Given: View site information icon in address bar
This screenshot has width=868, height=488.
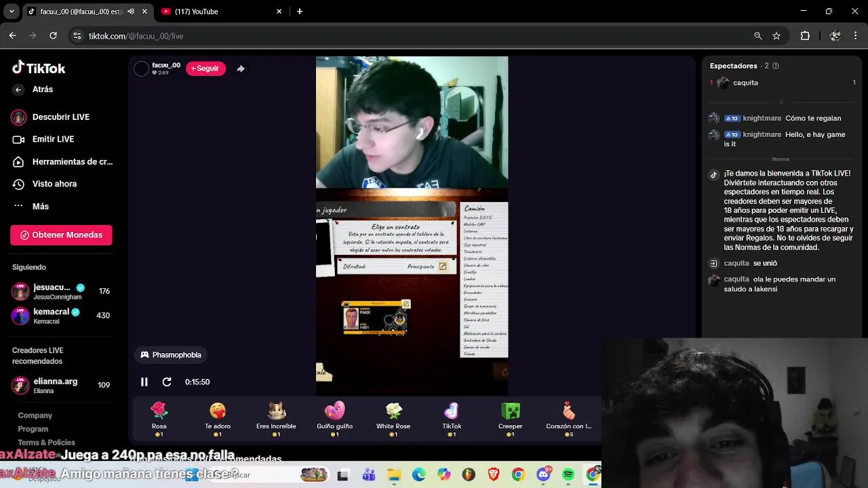Looking at the screenshot, I should click(77, 36).
